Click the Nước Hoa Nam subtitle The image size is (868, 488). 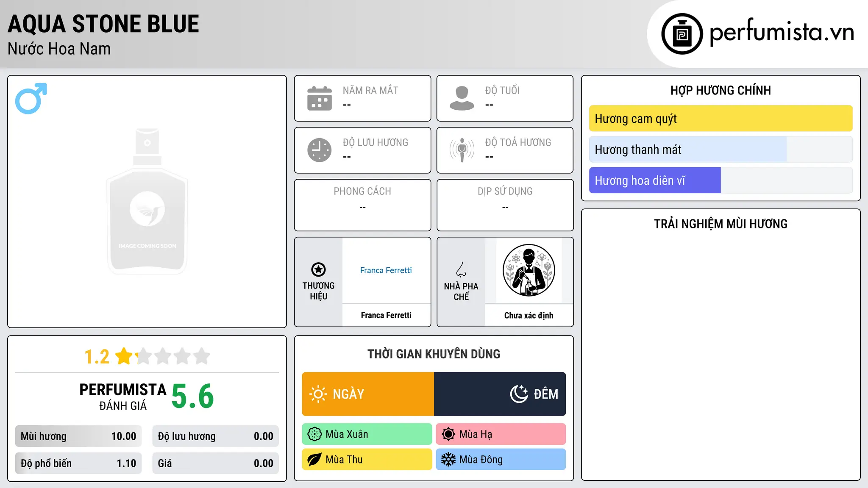pyautogui.click(x=59, y=49)
